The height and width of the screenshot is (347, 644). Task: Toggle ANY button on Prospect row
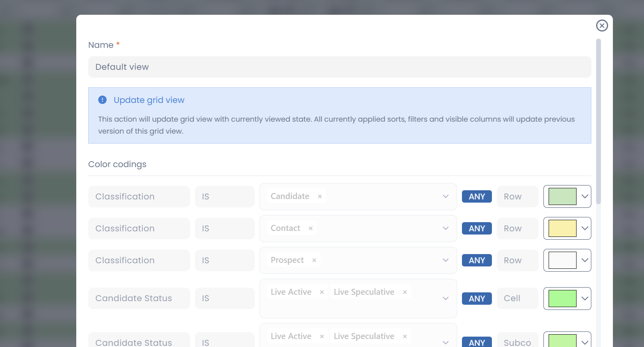(x=477, y=260)
